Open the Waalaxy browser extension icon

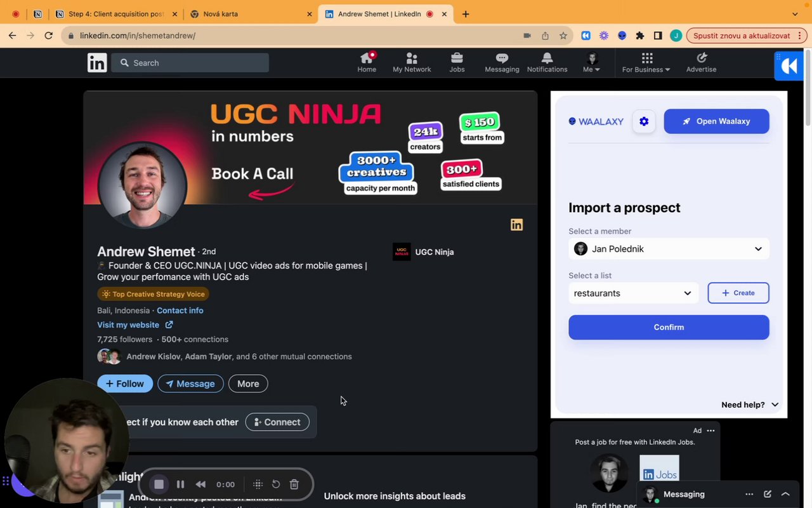(x=586, y=36)
